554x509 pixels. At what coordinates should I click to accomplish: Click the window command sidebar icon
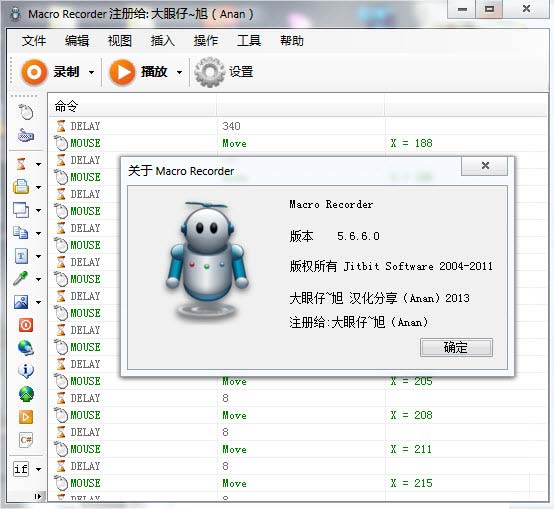pos(21,210)
